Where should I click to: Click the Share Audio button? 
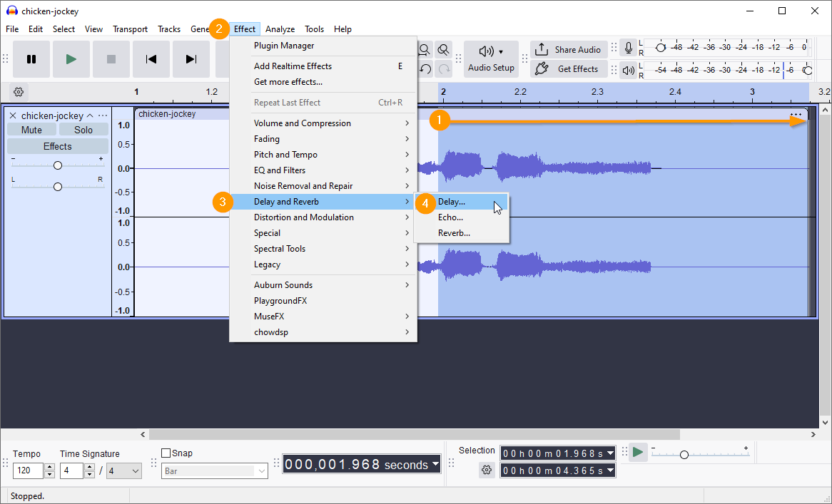[x=569, y=49]
